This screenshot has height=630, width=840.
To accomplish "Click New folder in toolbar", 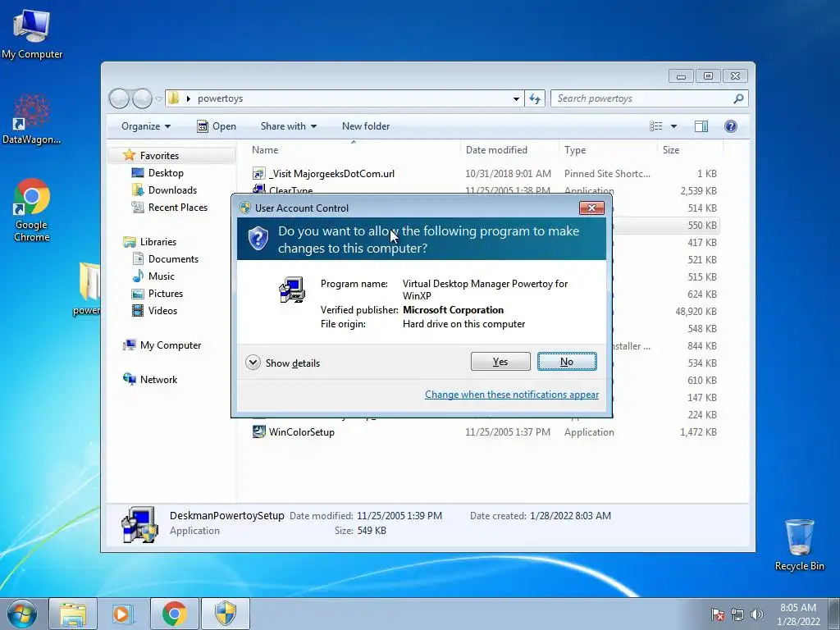I will coord(366,126).
